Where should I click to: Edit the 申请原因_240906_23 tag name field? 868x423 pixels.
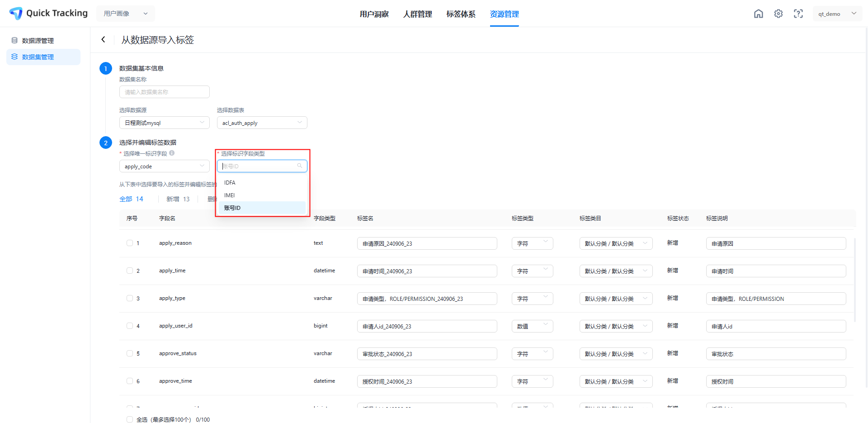point(427,243)
